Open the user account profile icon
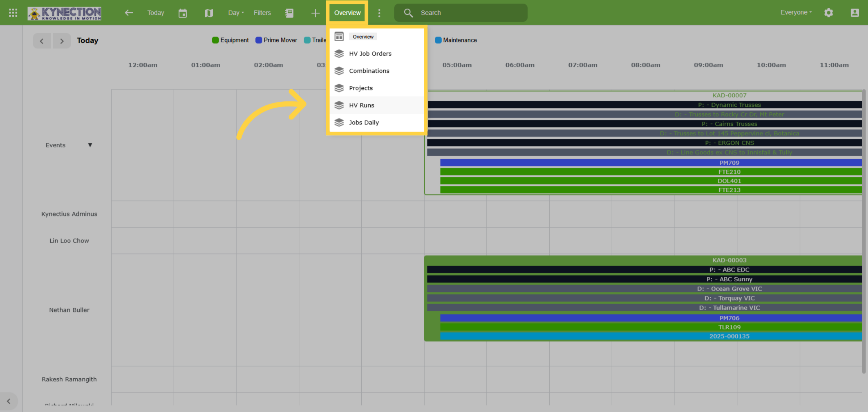The image size is (868, 412). [x=855, y=13]
